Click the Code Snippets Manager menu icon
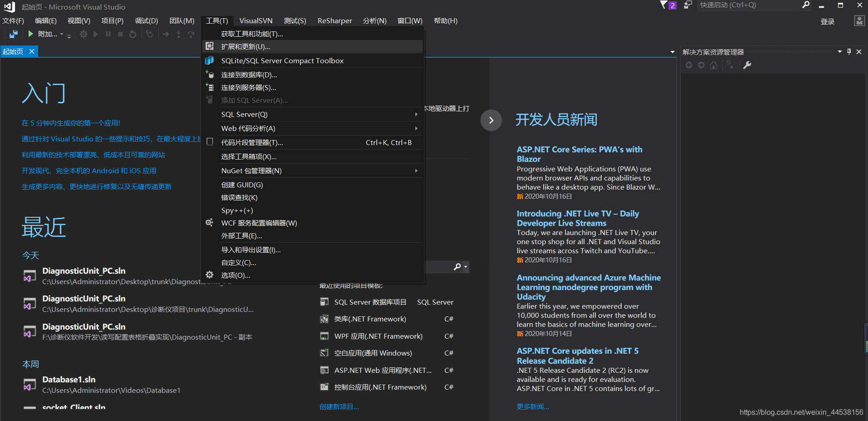The image size is (868, 421). coord(210,142)
